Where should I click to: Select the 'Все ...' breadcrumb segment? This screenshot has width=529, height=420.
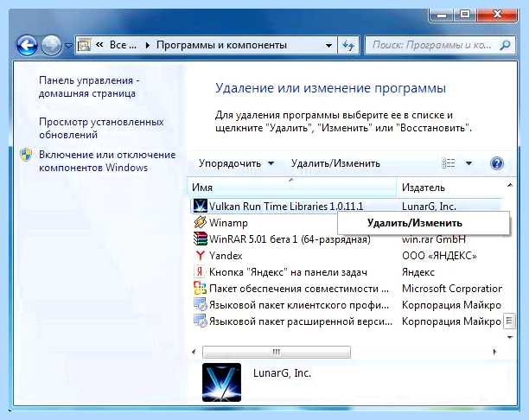tap(123, 45)
